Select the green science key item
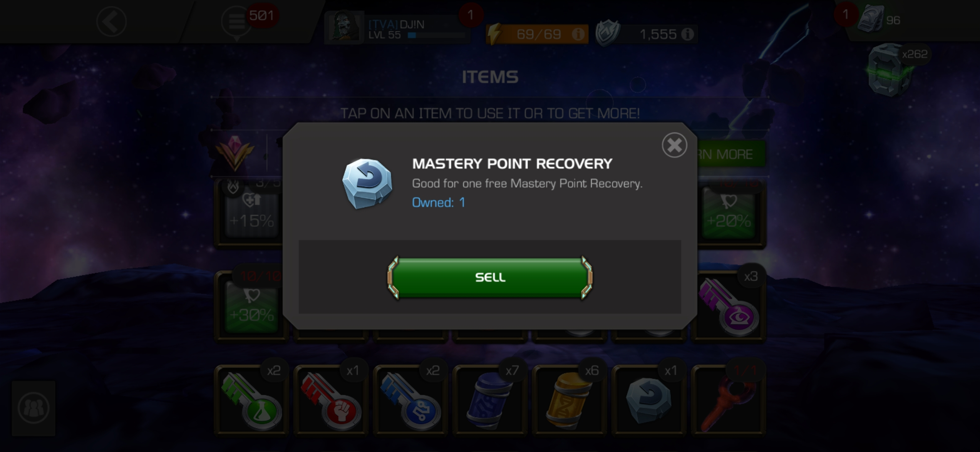 [251, 401]
